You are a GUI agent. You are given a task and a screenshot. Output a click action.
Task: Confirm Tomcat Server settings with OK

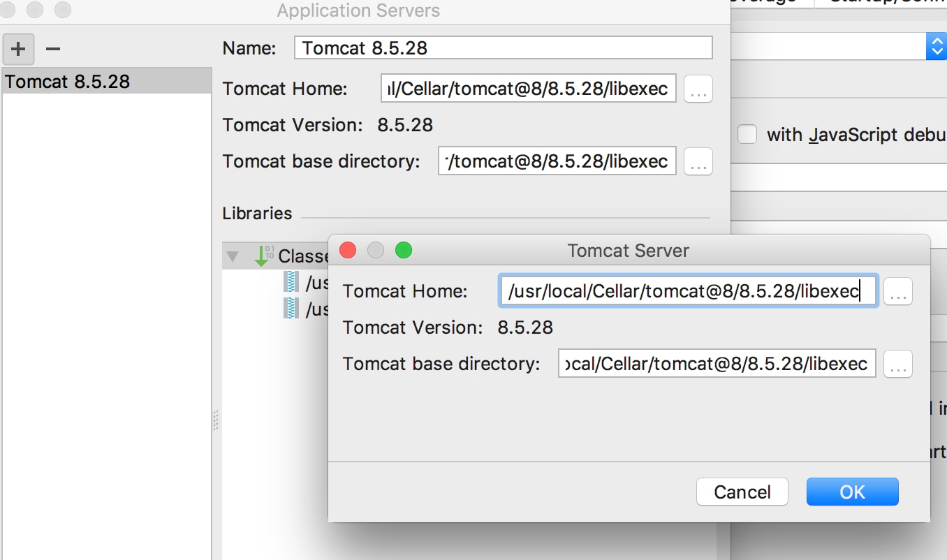[853, 492]
